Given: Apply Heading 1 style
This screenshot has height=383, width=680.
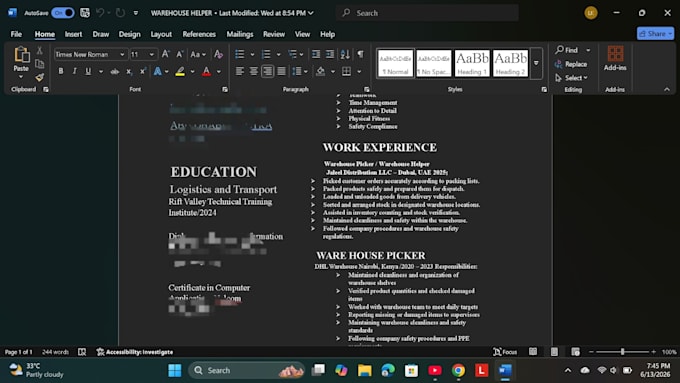Looking at the screenshot, I should 472,63.
